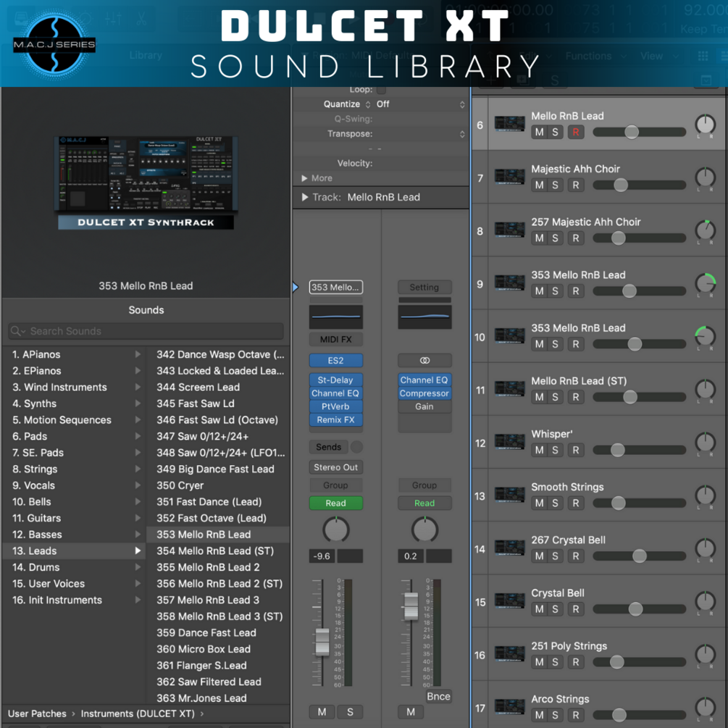Click the 267 Crystal Bell track icon
The width and height of the screenshot is (728, 728).
(x=509, y=548)
